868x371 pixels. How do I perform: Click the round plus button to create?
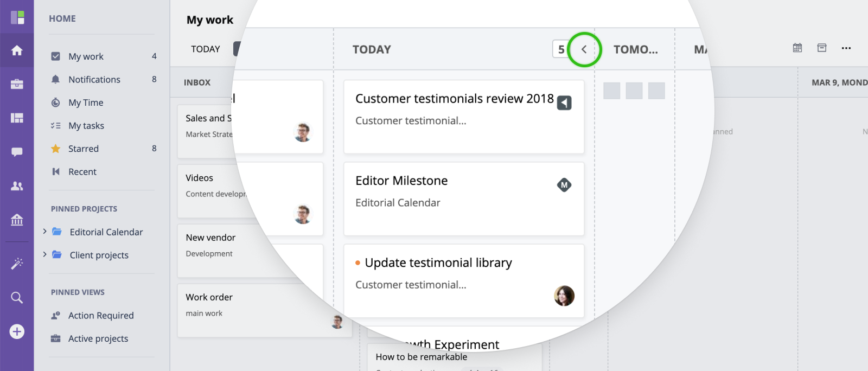pos(17,331)
